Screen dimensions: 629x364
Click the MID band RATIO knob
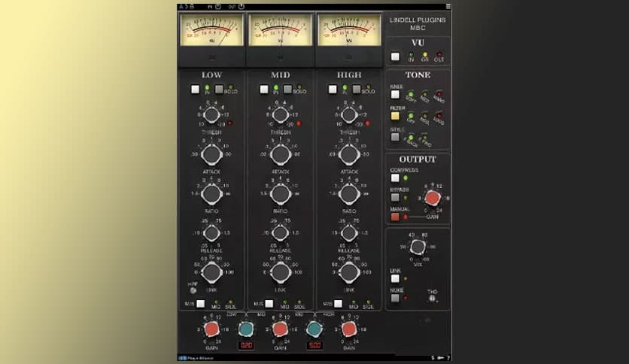pos(281,194)
